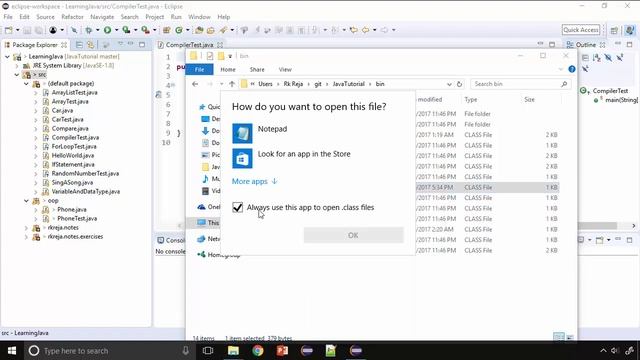
Task: Open File Explorer from the taskbar
Action: click(x=233, y=351)
